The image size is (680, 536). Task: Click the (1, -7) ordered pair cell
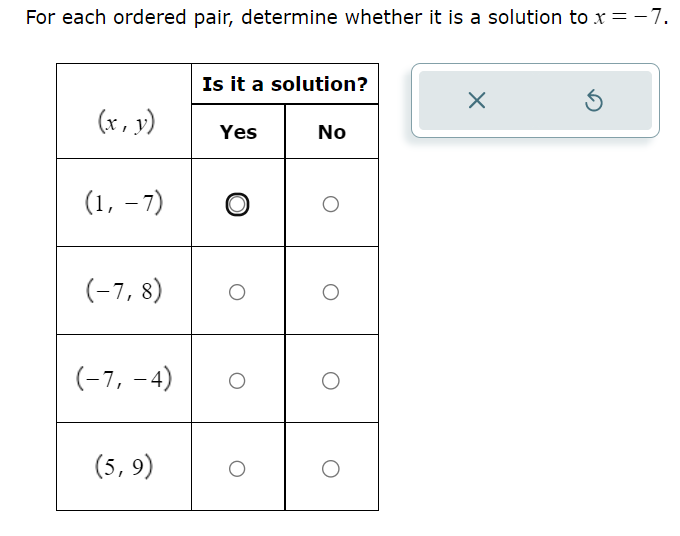point(124,203)
